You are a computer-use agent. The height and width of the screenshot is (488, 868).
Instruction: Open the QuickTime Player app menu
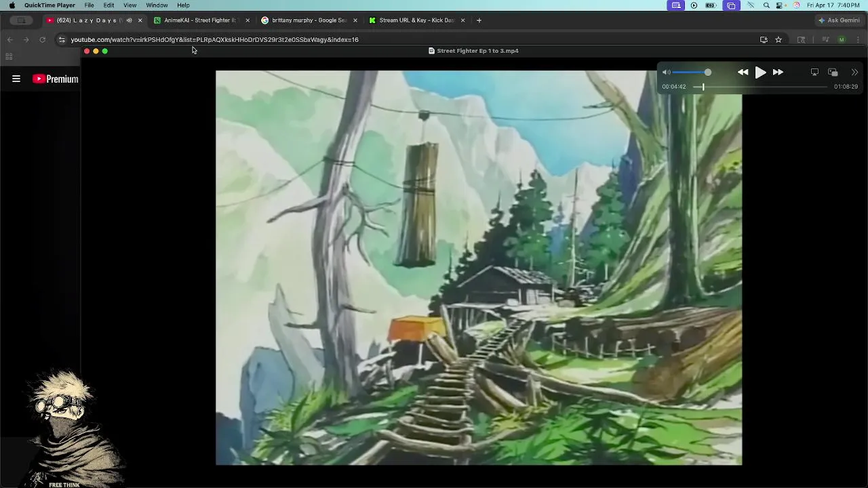(x=50, y=5)
